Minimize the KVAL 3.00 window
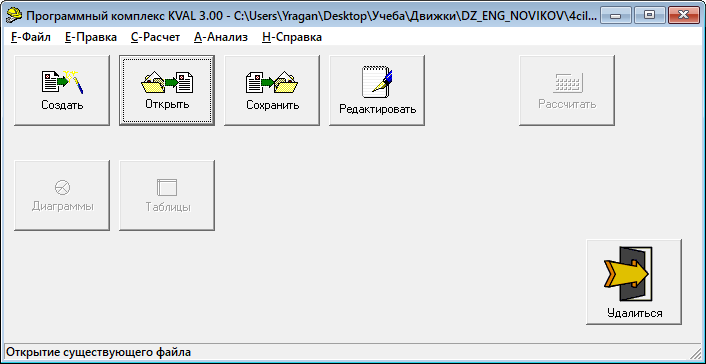The image size is (706, 364). [x=615, y=15]
